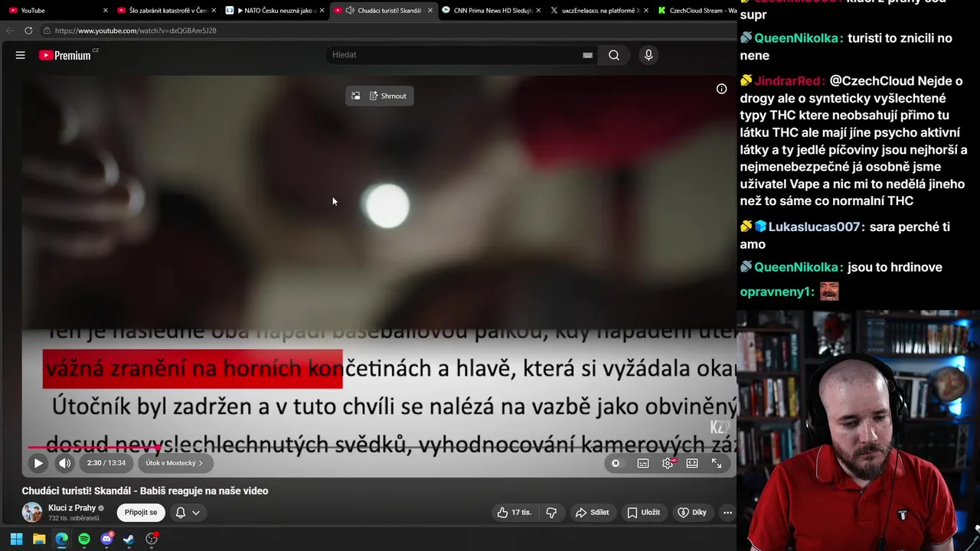Open chapter Útok v Mostecký
The height and width of the screenshot is (551, 980).
coord(175,463)
